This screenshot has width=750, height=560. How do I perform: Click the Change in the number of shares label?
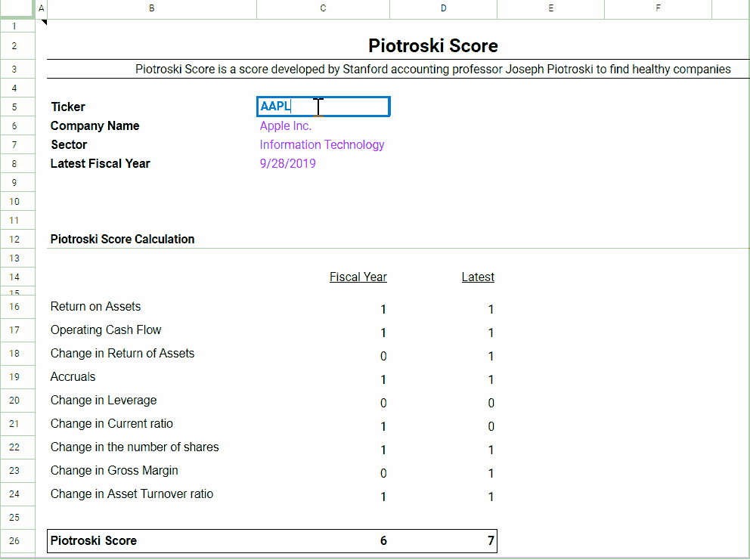[135, 447]
